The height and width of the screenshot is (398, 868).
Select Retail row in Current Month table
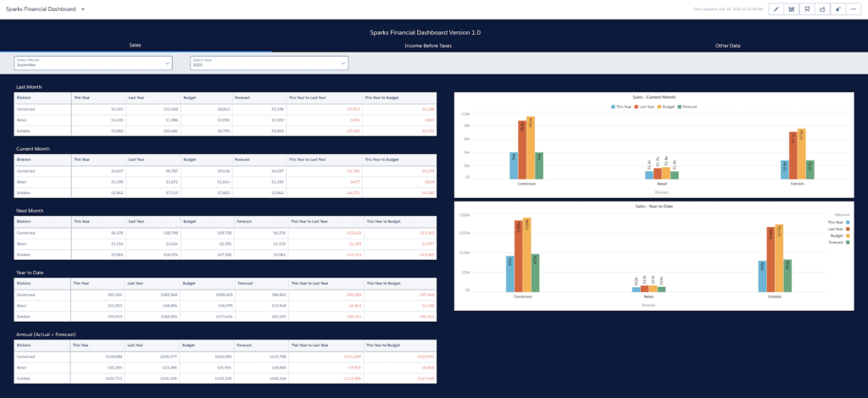tap(225, 182)
